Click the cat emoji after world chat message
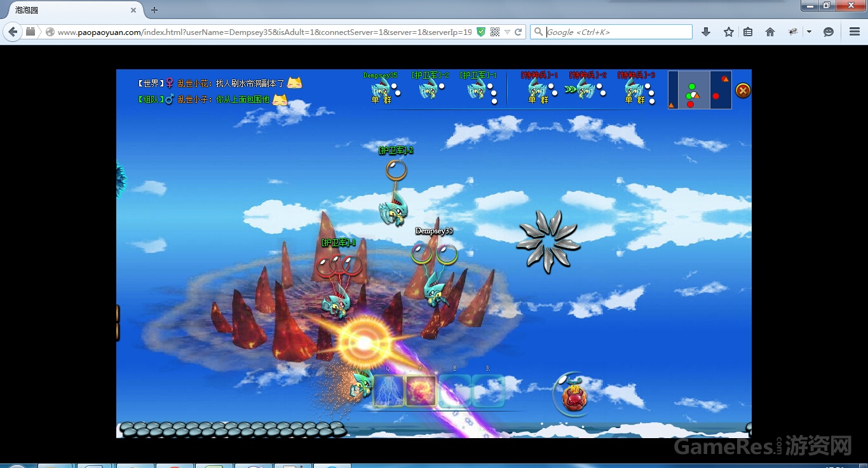The image size is (868, 468). (294, 83)
